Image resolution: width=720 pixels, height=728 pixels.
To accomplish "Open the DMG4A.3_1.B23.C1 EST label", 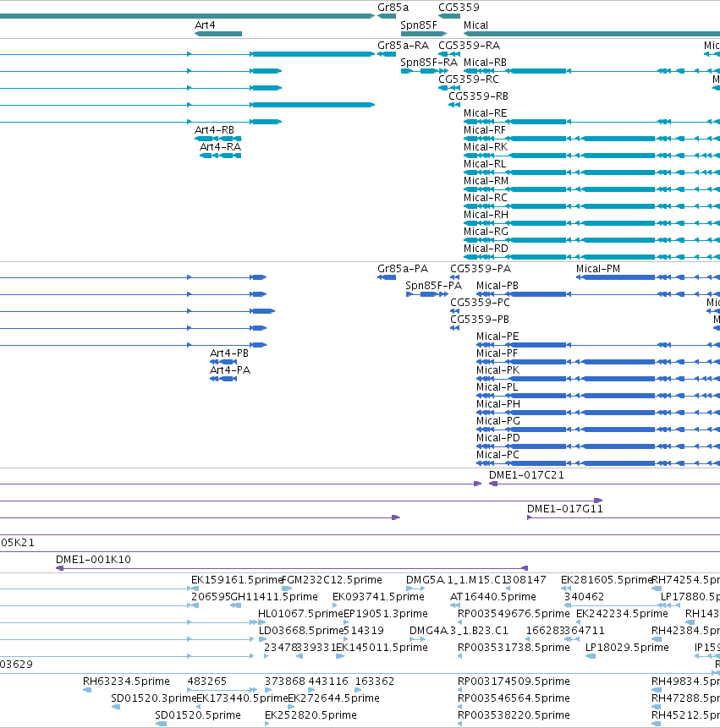I will coord(459,631).
